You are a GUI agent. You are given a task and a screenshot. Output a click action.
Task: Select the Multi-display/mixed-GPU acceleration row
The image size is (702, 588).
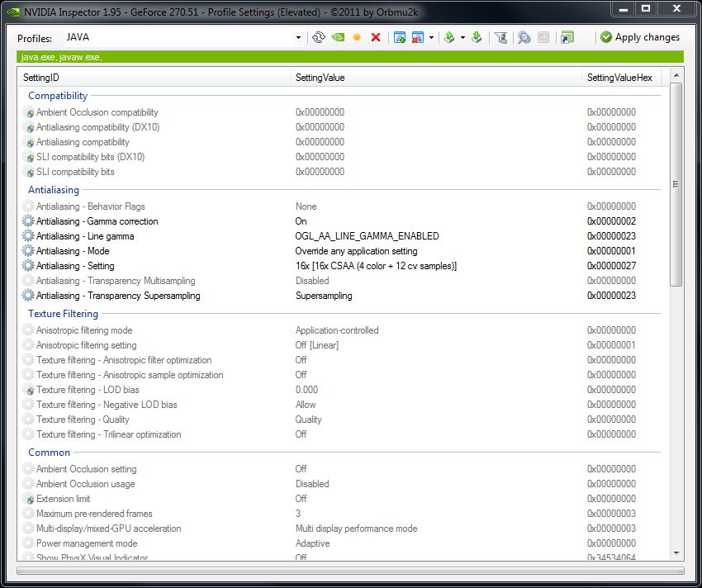click(x=344, y=529)
